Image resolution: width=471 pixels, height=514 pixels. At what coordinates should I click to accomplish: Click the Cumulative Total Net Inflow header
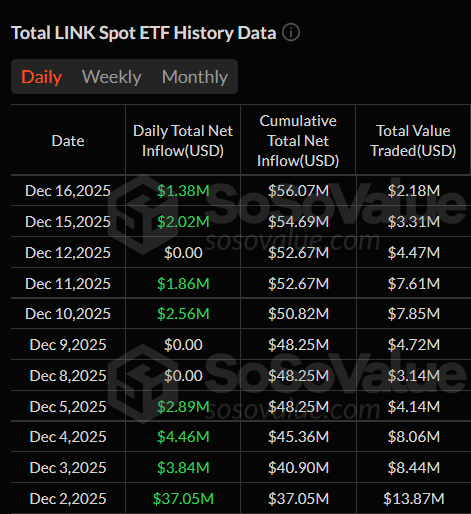298,141
